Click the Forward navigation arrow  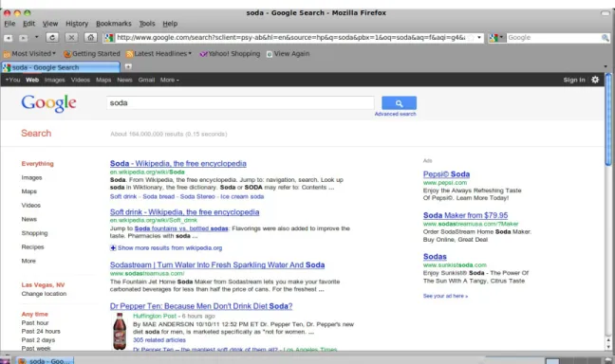point(24,38)
